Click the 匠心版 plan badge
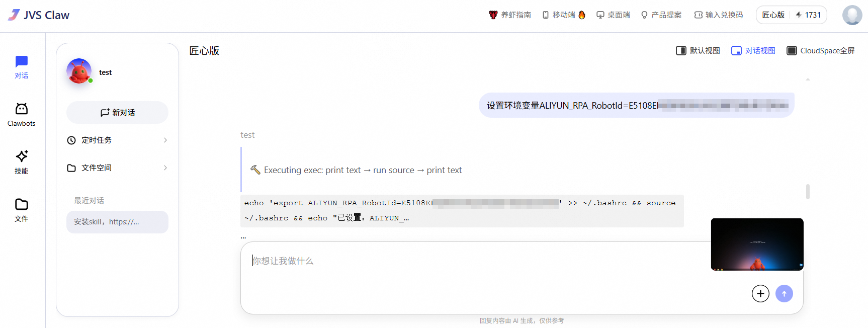The height and width of the screenshot is (328, 868). [773, 15]
